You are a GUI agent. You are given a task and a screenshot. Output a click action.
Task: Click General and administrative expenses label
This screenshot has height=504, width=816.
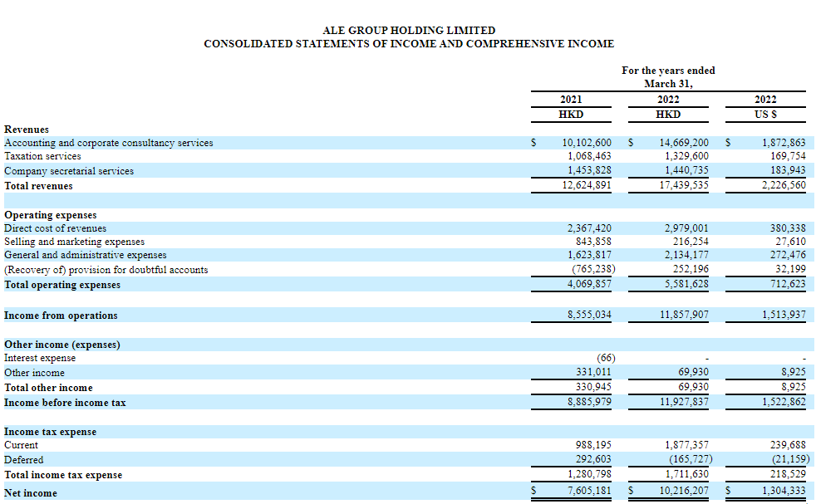[x=86, y=256]
